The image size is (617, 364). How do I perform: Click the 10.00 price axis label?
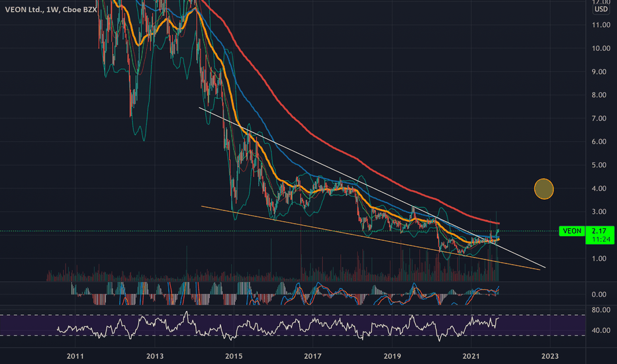(601, 48)
